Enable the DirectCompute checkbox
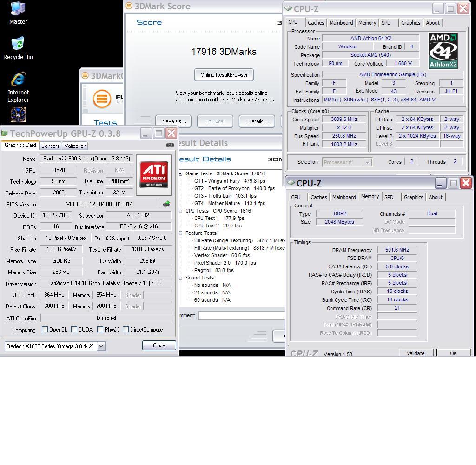The height and width of the screenshot is (465, 476). [x=126, y=330]
